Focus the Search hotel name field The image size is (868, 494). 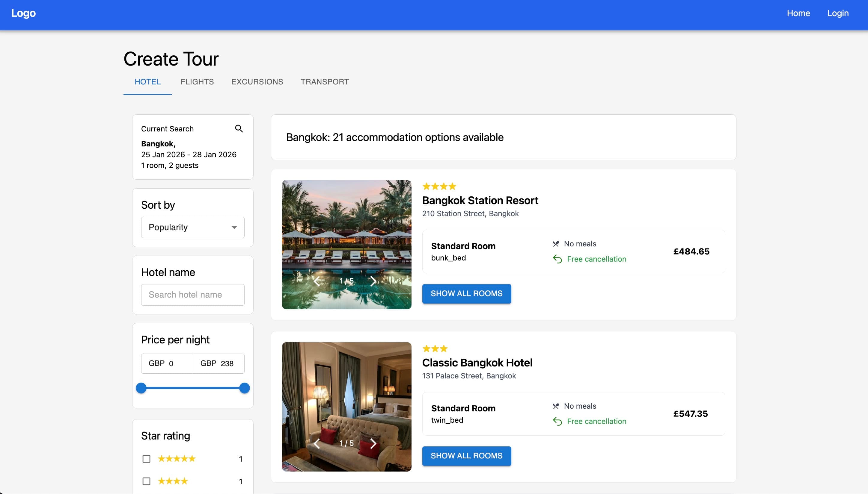[192, 295]
